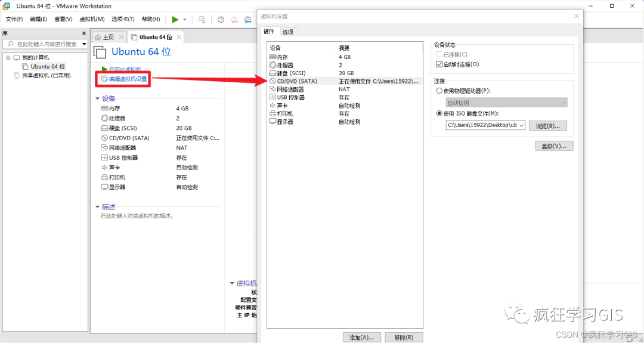Switch to the 选项 tab in settings dialog

point(288,32)
